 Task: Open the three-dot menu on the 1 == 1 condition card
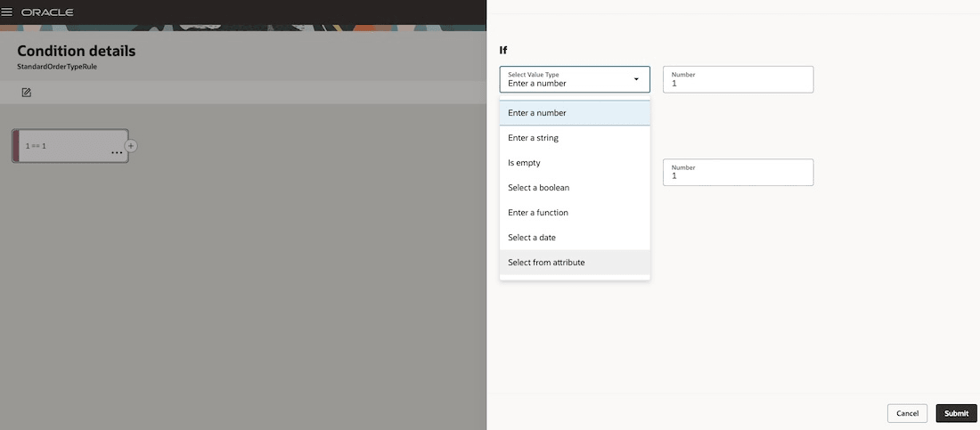click(x=117, y=152)
